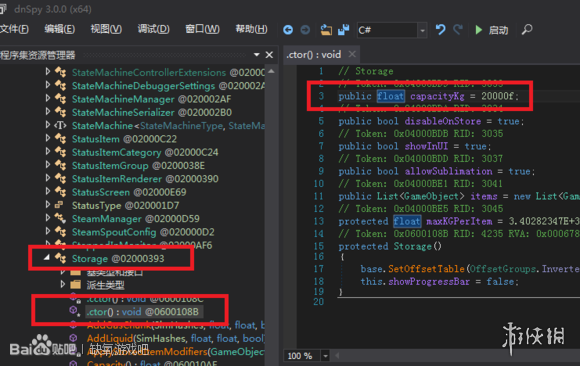Expand StateMachineSerializer node
Screen dimensions: 580x366
(48, 111)
